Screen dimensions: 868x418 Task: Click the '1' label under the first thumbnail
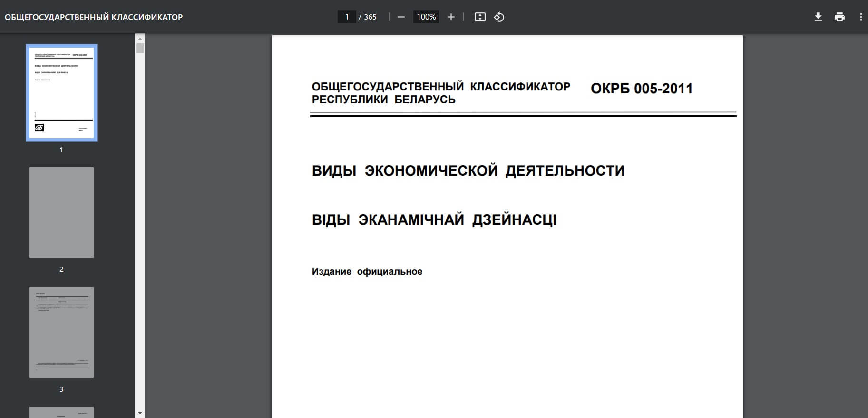pos(61,149)
